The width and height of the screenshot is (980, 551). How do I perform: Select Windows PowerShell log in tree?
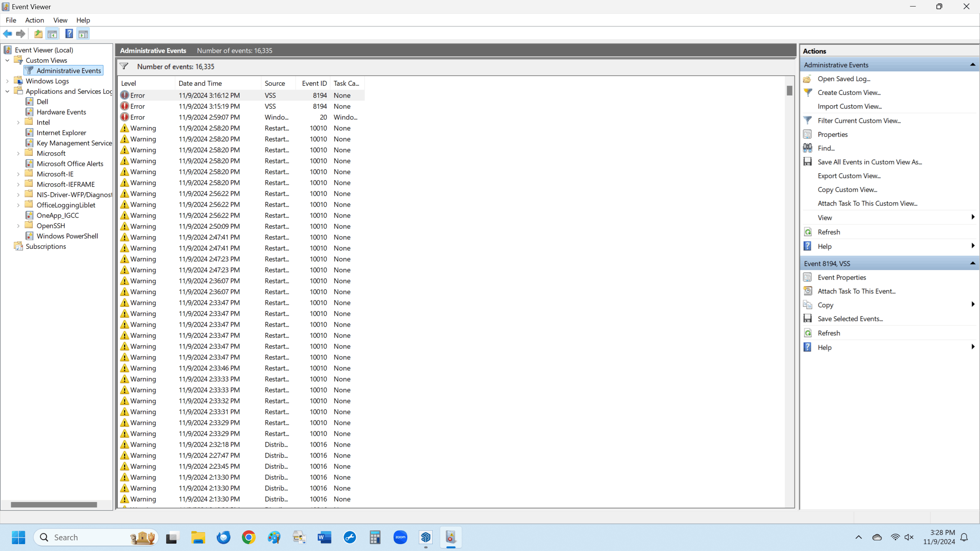point(67,236)
